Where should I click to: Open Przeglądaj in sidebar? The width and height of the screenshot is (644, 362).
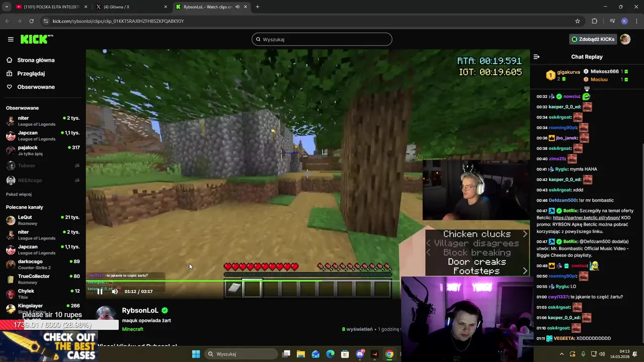click(x=31, y=73)
